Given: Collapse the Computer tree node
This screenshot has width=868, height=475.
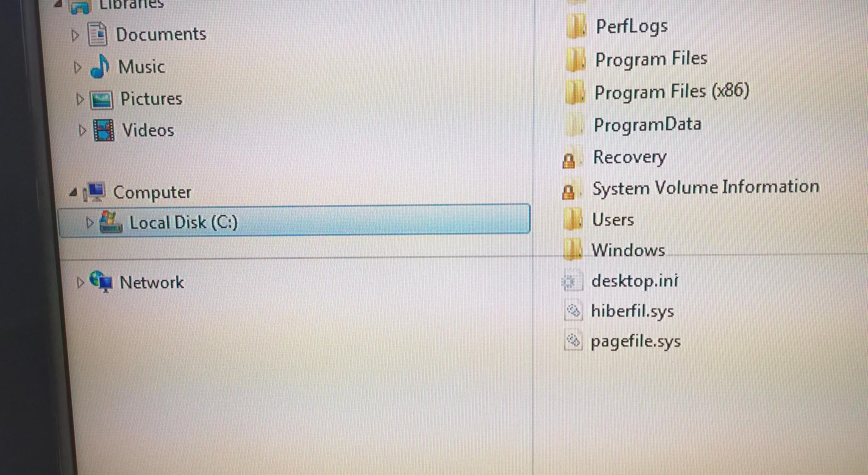Looking at the screenshot, I should pos(73,193).
